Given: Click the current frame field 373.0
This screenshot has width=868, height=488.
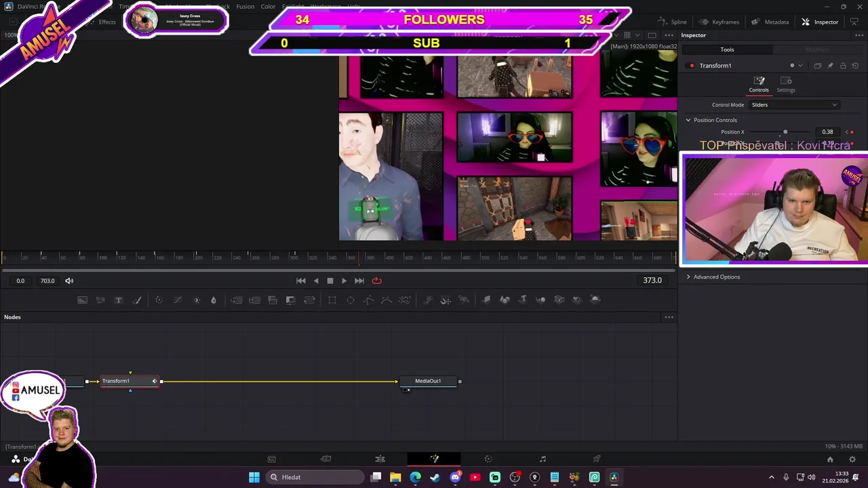Looking at the screenshot, I should (652, 281).
